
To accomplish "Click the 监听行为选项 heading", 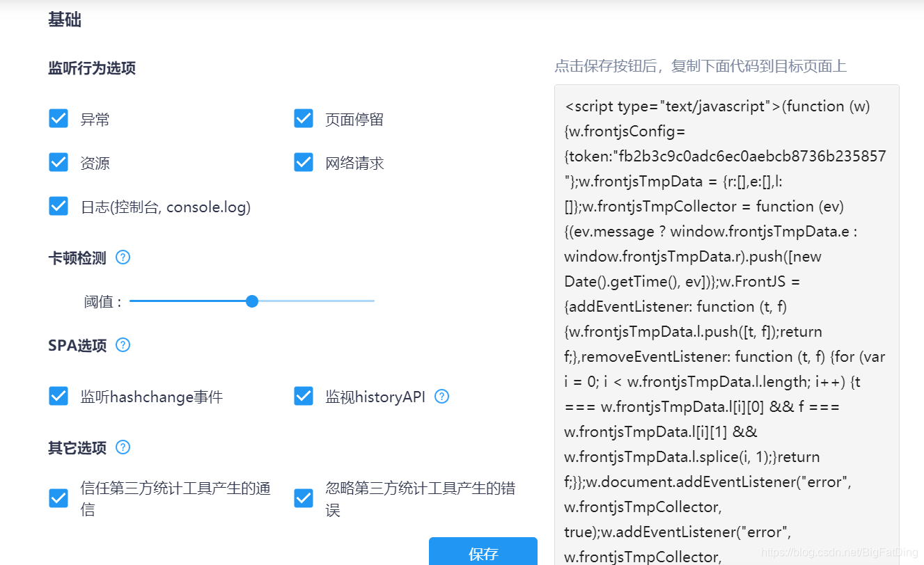I will click(92, 68).
